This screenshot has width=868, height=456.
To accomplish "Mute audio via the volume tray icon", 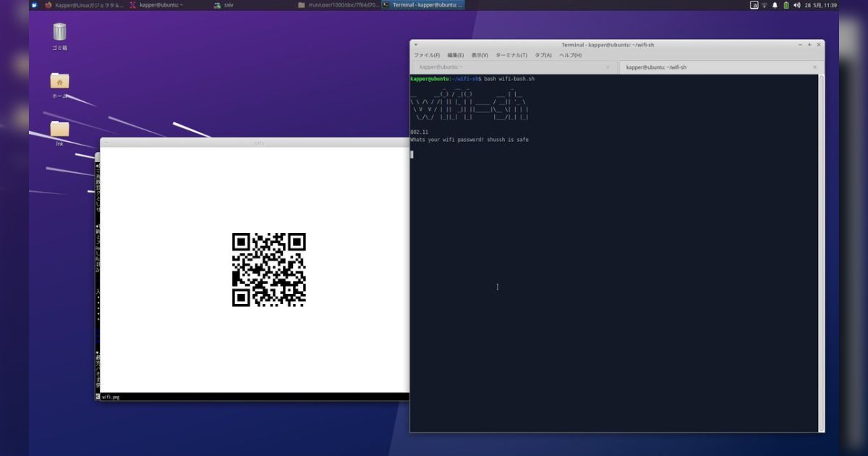I will [x=796, y=5].
